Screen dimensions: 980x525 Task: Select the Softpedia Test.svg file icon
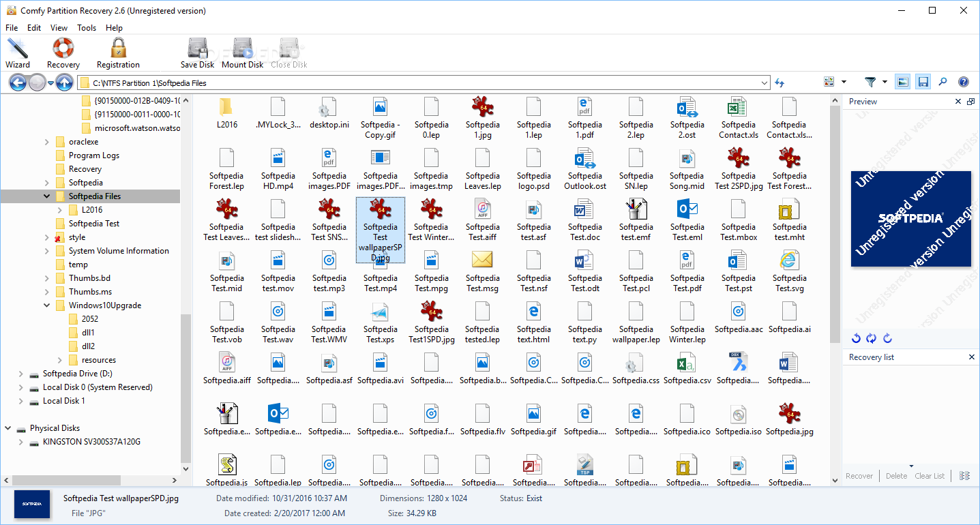790,260
